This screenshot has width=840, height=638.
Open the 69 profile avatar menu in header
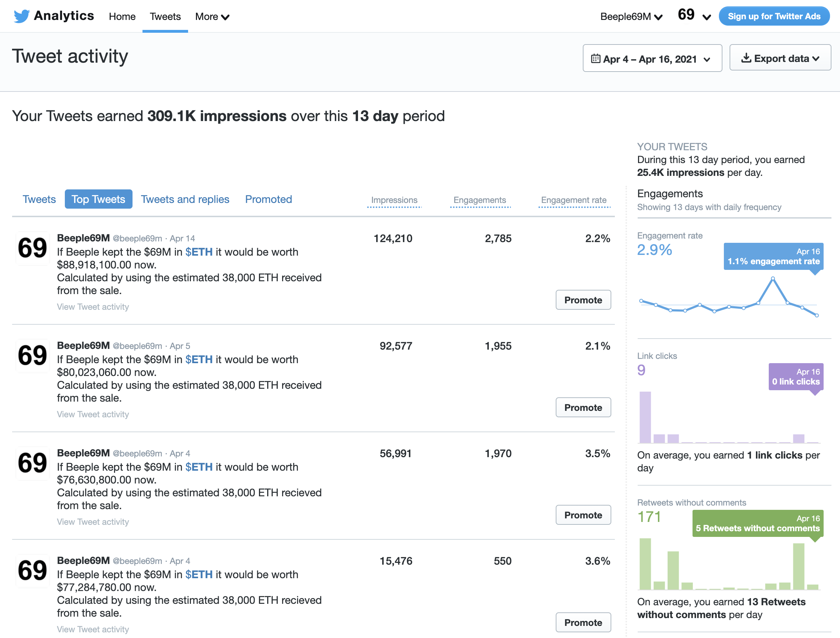pos(694,15)
